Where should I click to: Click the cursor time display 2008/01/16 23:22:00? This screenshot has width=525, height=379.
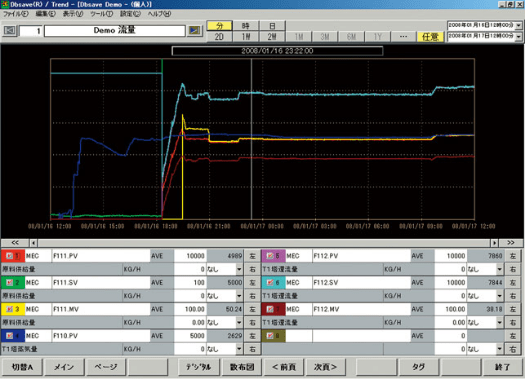(277, 51)
